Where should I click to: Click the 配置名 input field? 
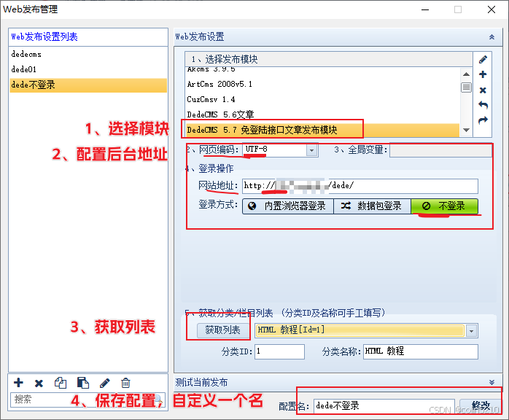click(x=384, y=406)
